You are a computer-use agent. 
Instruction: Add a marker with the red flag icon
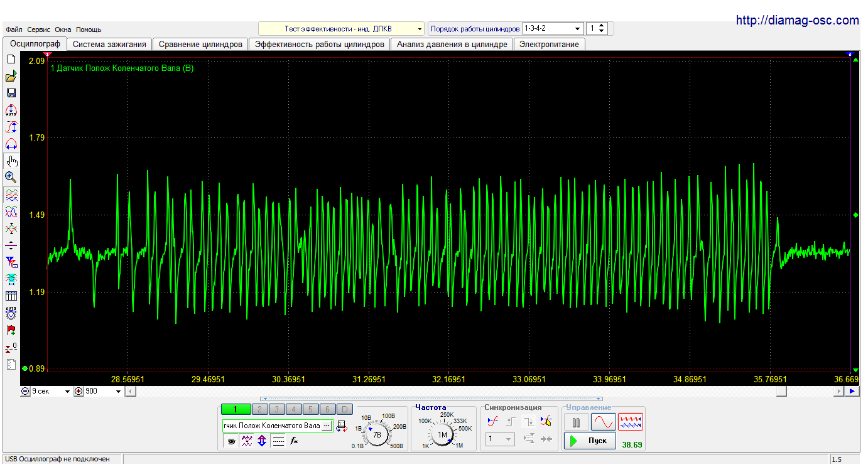(11, 330)
